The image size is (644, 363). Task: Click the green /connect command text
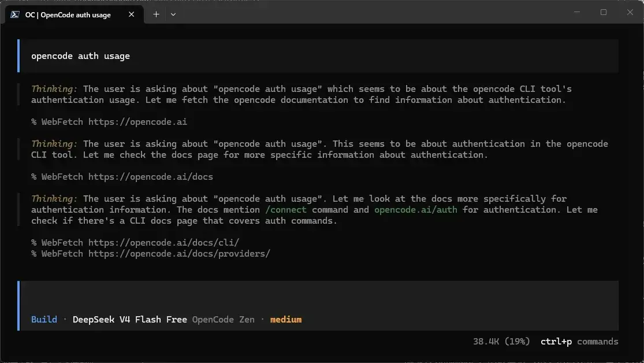286,210
